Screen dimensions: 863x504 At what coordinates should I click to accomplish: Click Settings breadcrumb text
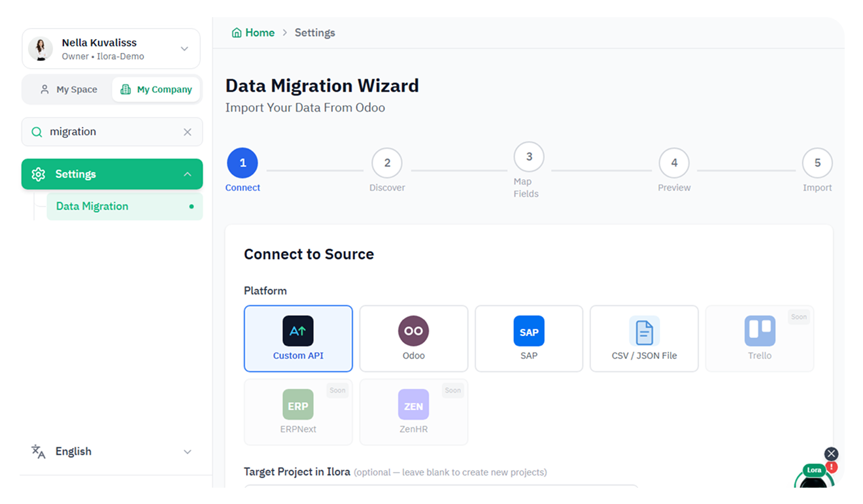coord(314,33)
